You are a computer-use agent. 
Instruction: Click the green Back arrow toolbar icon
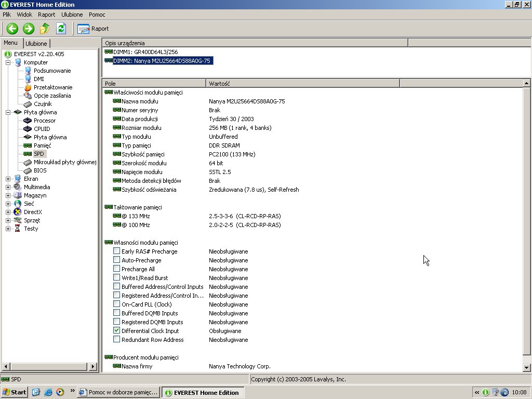(12, 29)
